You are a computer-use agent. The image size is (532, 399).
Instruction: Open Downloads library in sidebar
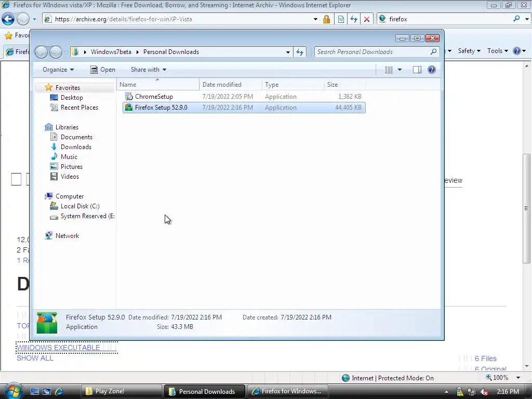pyautogui.click(x=71, y=147)
